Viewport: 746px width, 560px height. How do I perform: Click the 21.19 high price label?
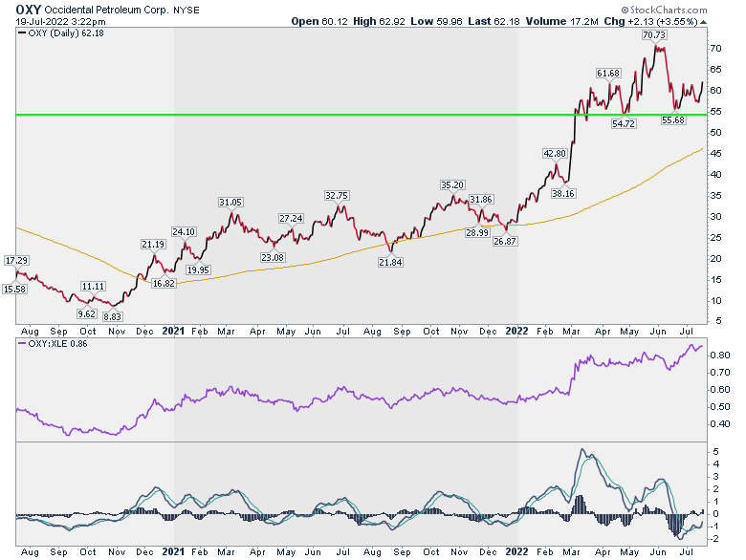click(x=153, y=244)
